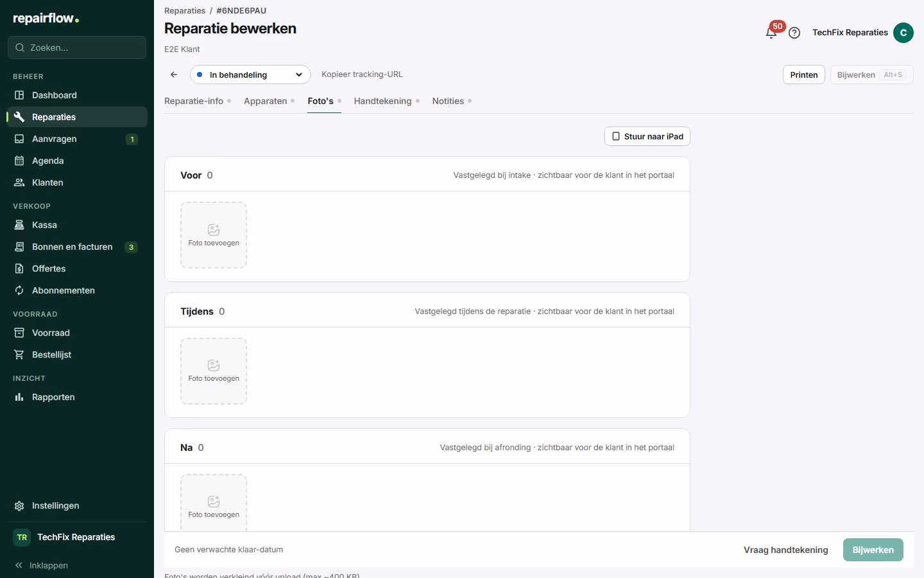Open the Kassa register icon
The width and height of the screenshot is (924, 578).
[19, 225]
